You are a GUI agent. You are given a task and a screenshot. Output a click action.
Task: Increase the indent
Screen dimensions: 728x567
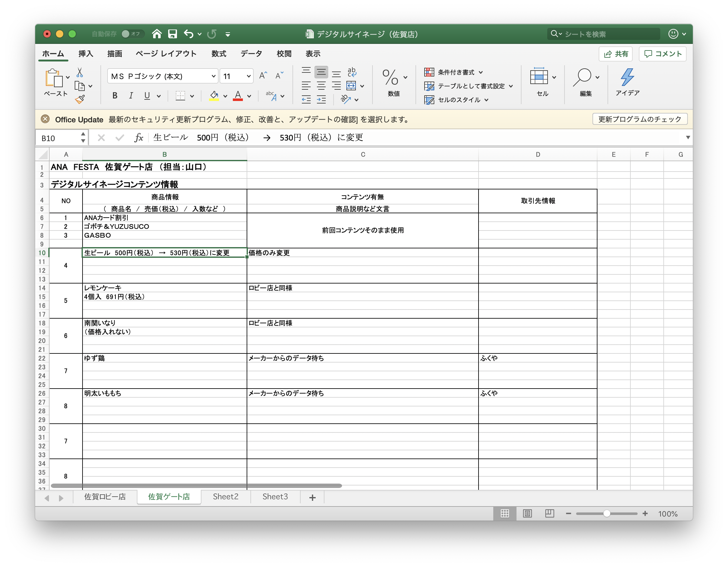tap(321, 99)
